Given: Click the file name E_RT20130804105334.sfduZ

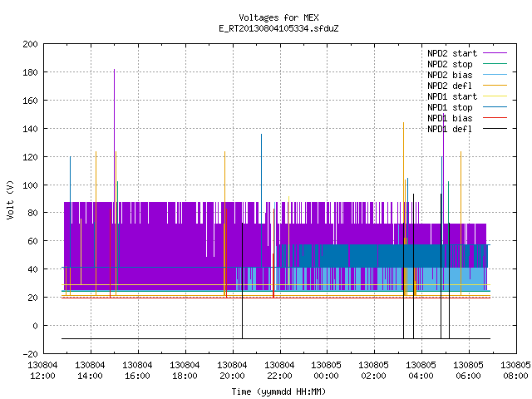Looking at the screenshot, I should point(278,28).
